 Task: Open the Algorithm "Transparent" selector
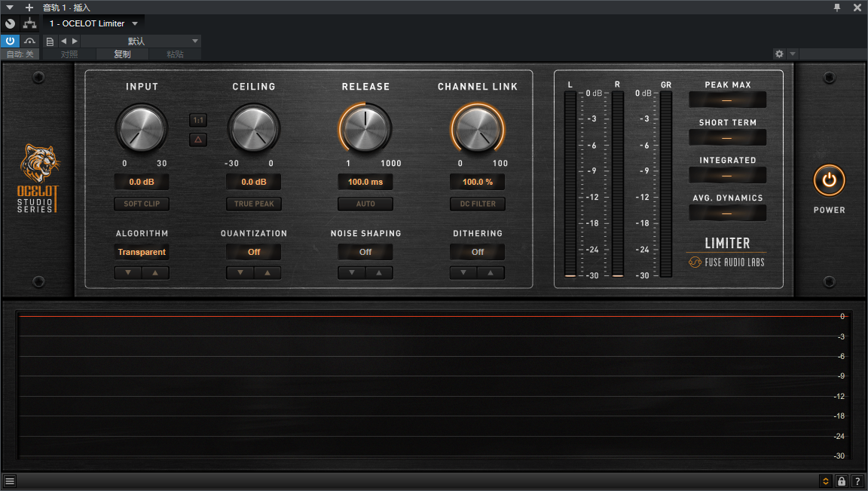tap(142, 252)
